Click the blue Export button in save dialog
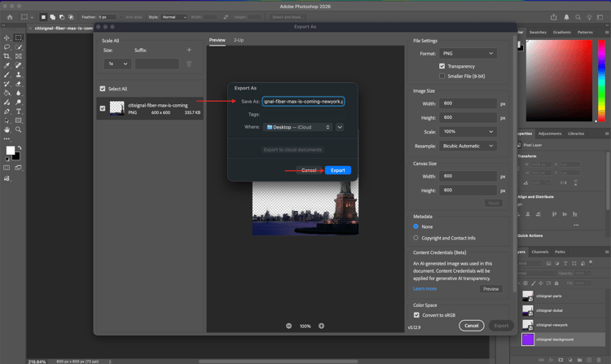Image resolution: width=611 pixels, height=364 pixels. [337, 170]
